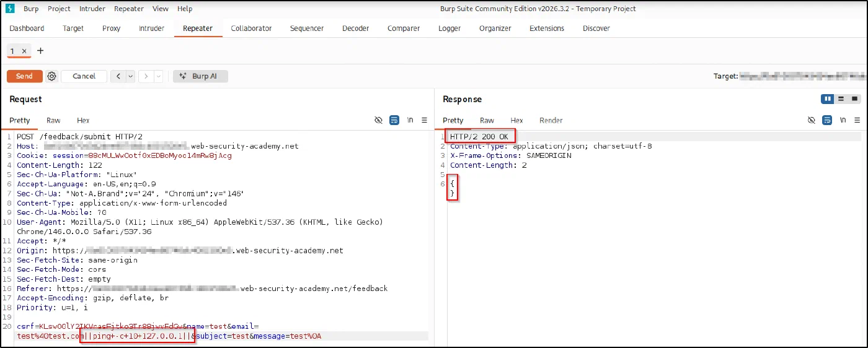Image resolution: width=868 pixels, height=348 pixels.
Task: Click the Priority: u=1, i header
Action: 52,307
